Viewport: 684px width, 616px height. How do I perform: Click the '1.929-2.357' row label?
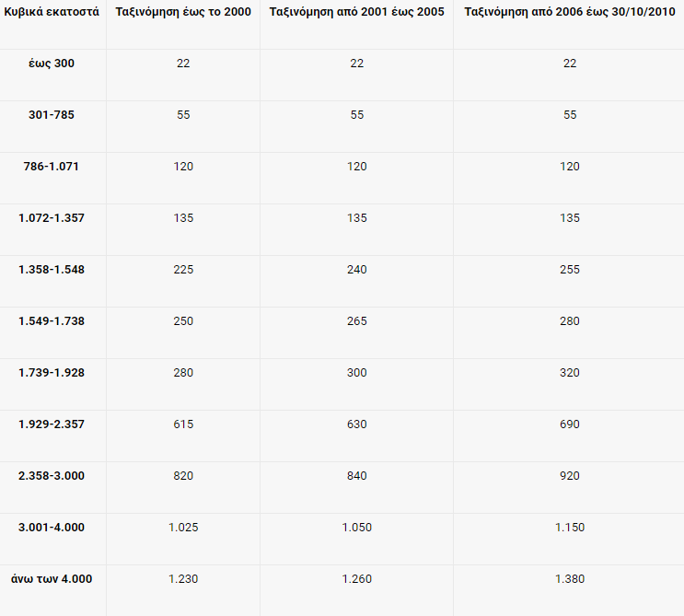(x=52, y=424)
